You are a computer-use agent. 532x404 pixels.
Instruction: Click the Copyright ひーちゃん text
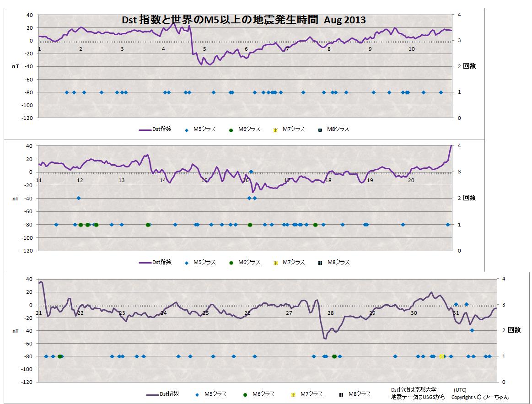coord(480,397)
